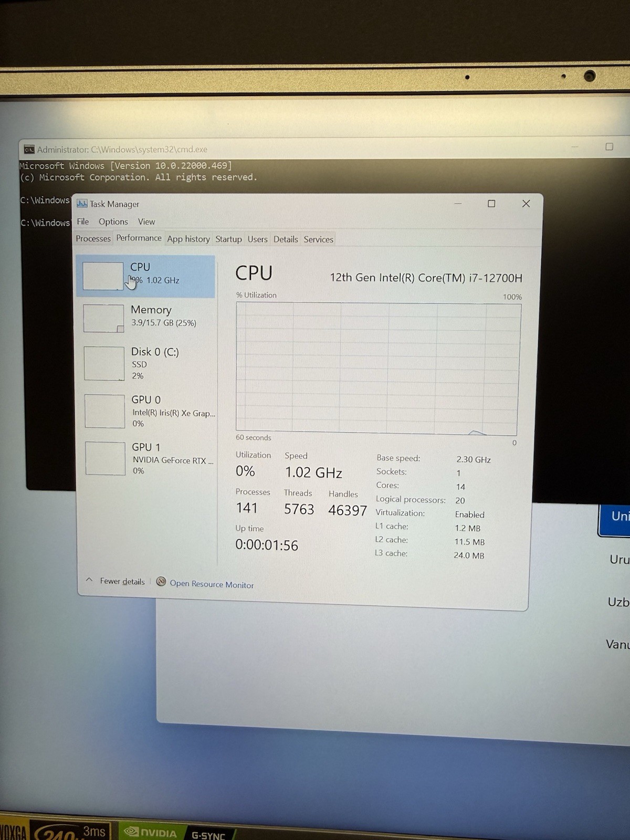The height and width of the screenshot is (840, 630).
Task: Click the Processes count 141
Action: (247, 508)
